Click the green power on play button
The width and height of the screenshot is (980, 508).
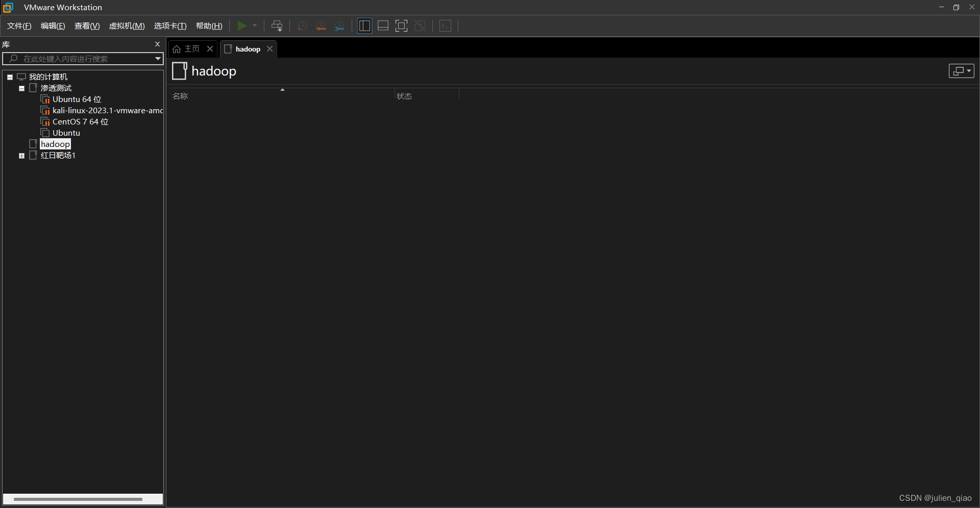tap(242, 26)
